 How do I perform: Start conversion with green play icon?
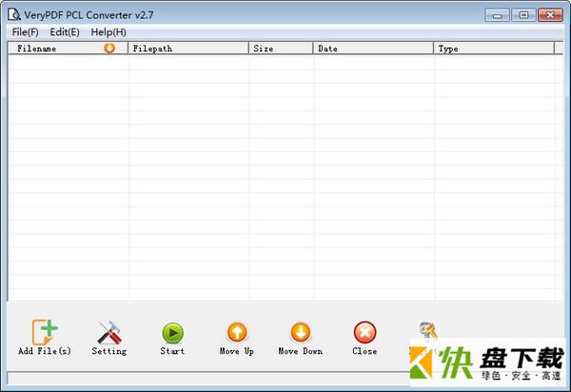(x=172, y=333)
